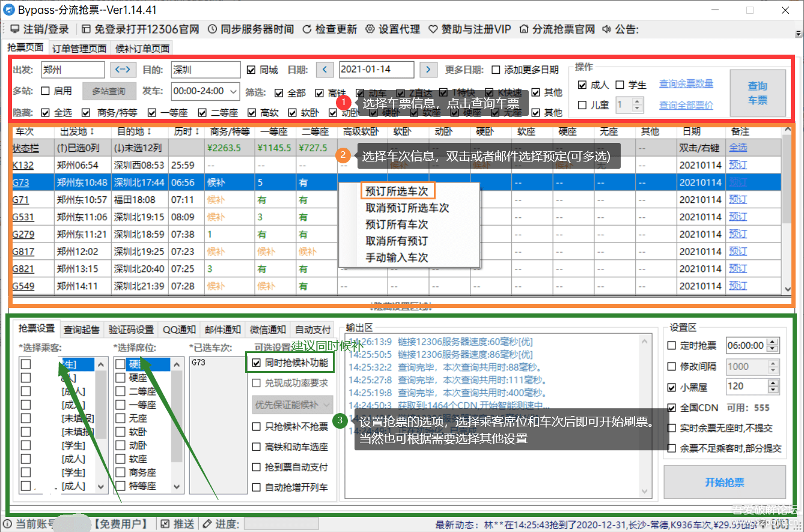The image size is (804, 532).
Task: Go to next date arrow
Action: (x=428, y=70)
